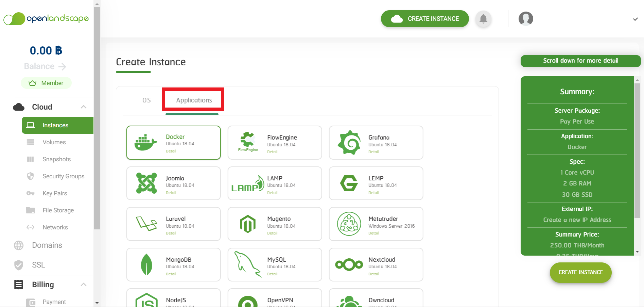Image resolution: width=644 pixels, height=307 pixels.
Task: Open File Storage in the sidebar
Action: [x=57, y=210]
